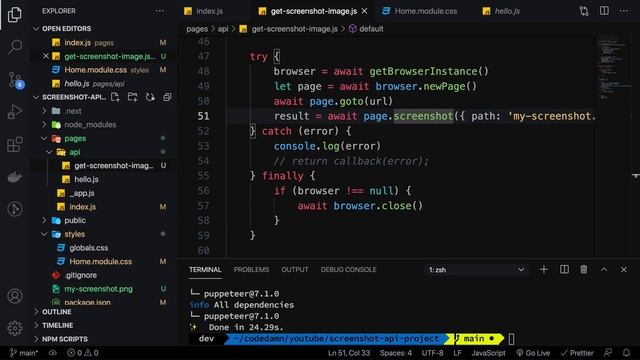Click Ln 51, Col 33 in status bar

349,353
